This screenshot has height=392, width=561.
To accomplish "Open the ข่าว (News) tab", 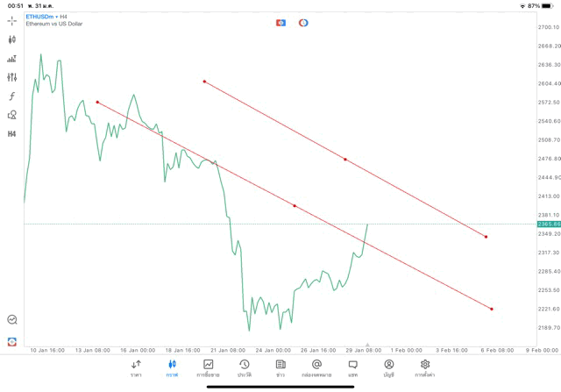I will (x=280, y=367).
